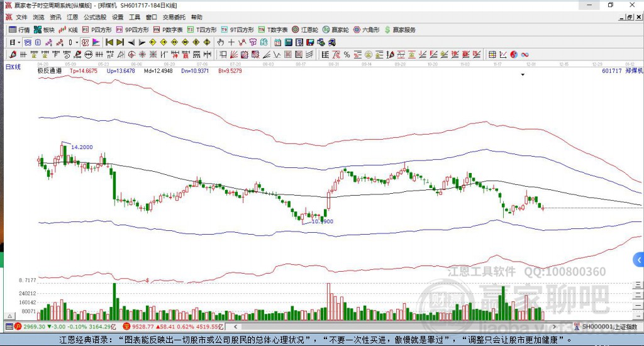This screenshot has height=346, width=644.
Task: Open the 交易委托 menu
Action: click(x=174, y=17)
